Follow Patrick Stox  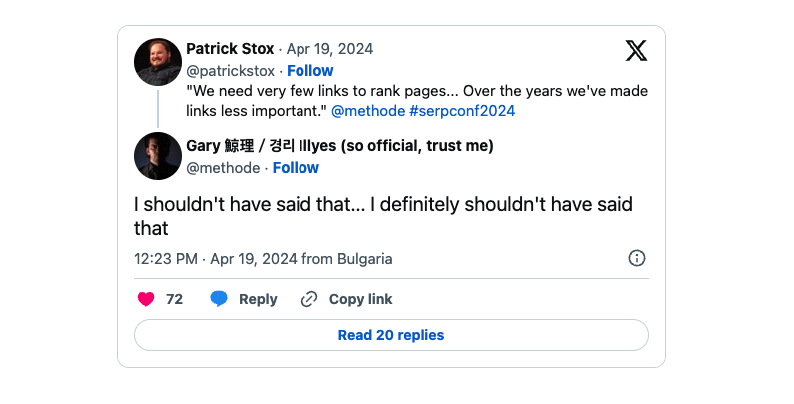tap(310, 71)
